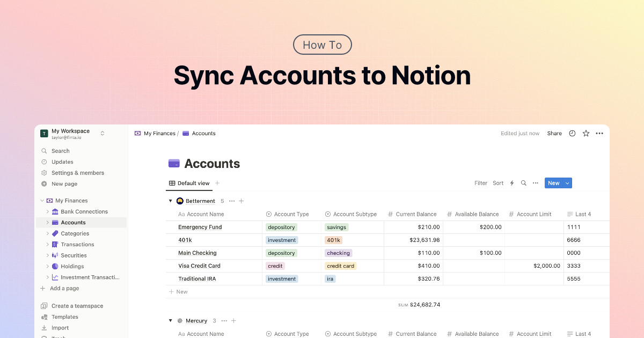The width and height of the screenshot is (644, 338).
Task: Open the page options ellipsis menu
Action: pyautogui.click(x=599, y=133)
